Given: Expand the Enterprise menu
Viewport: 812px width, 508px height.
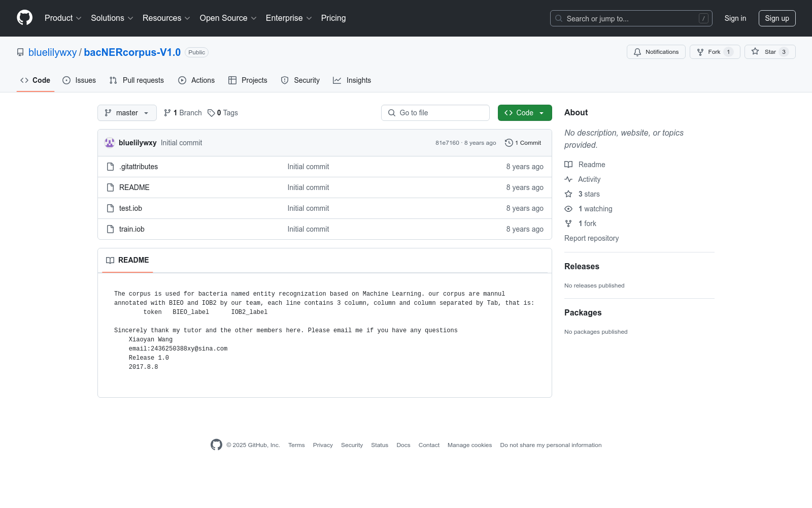Looking at the screenshot, I should click(x=289, y=18).
